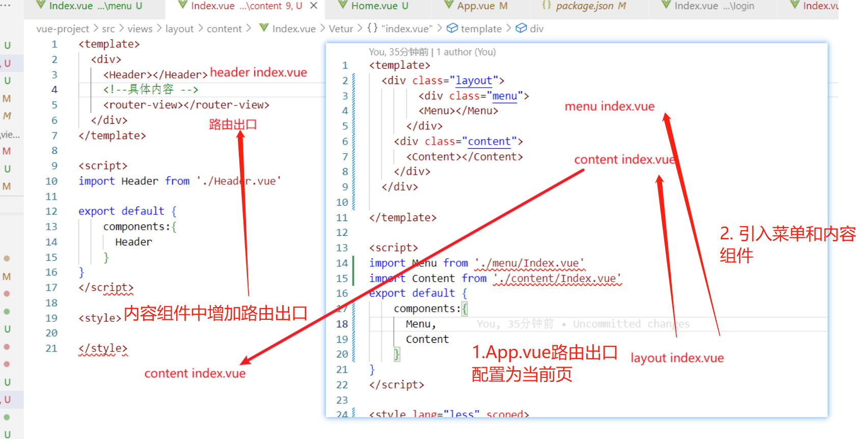Click style lang less line

click(449, 414)
